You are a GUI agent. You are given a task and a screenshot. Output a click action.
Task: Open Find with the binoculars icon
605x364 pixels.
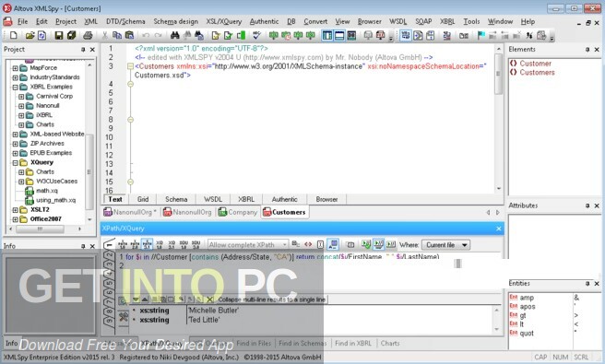pos(175,35)
